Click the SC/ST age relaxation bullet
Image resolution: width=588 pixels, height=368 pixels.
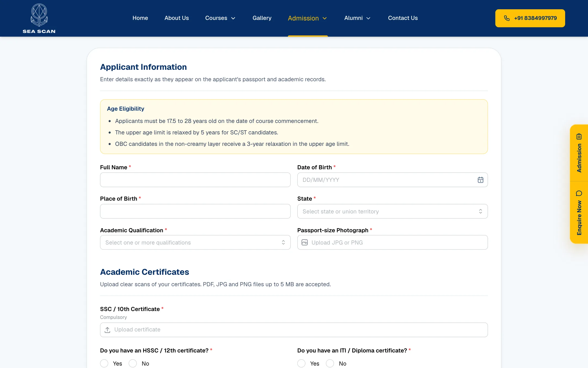tap(197, 132)
